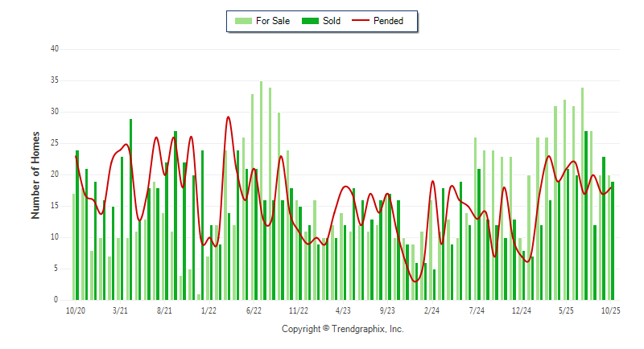The width and height of the screenshot is (644, 349).
Task: Click the Pended line's lowest dip before 2/24
Action: 415,281
